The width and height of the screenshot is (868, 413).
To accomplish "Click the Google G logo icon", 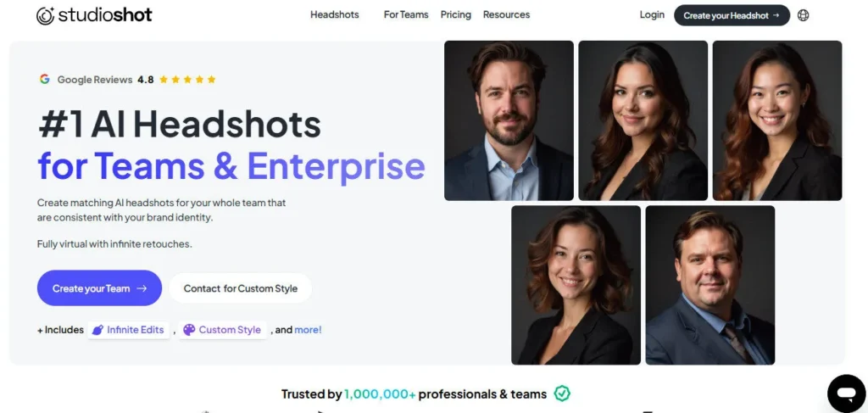I will click(x=44, y=79).
